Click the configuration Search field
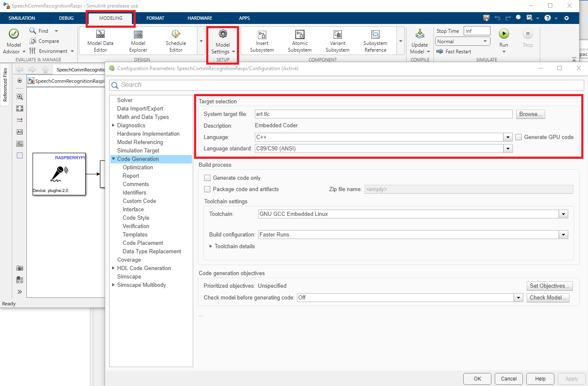Viewport: 588px width, 386px height. pyautogui.click(x=346, y=85)
